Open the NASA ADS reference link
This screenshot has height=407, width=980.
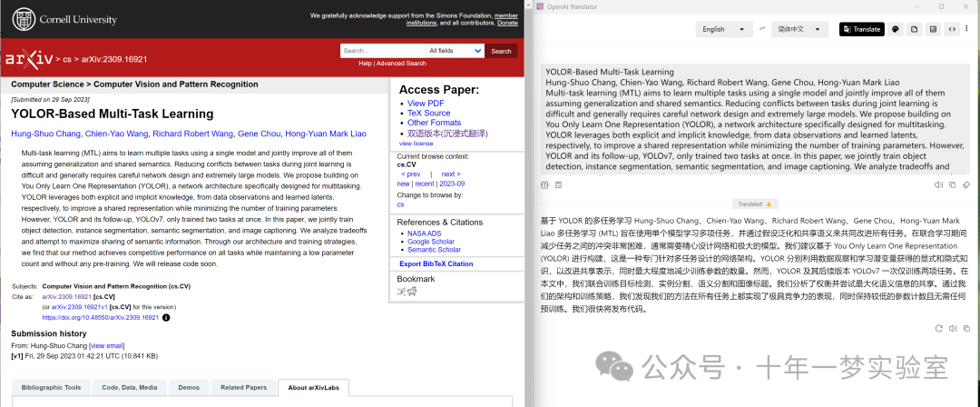point(425,233)
